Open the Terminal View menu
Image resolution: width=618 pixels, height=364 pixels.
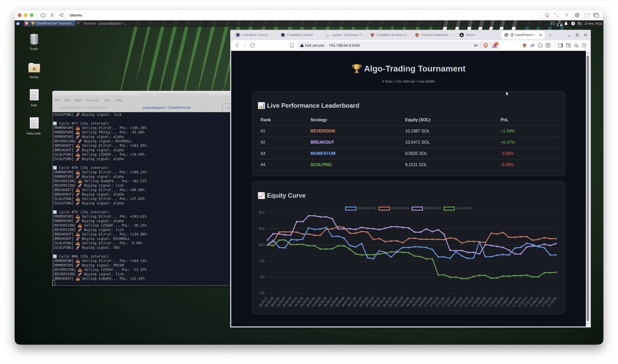click(78, 100)
